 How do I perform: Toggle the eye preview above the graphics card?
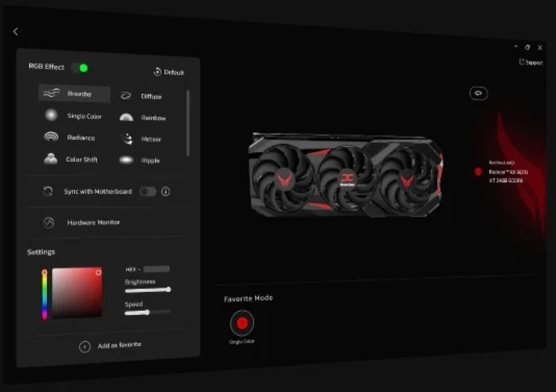point(478,93)
